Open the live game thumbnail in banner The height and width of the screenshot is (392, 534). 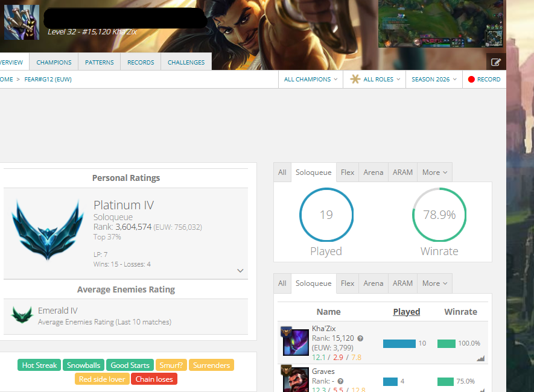[x=440, y=24]
